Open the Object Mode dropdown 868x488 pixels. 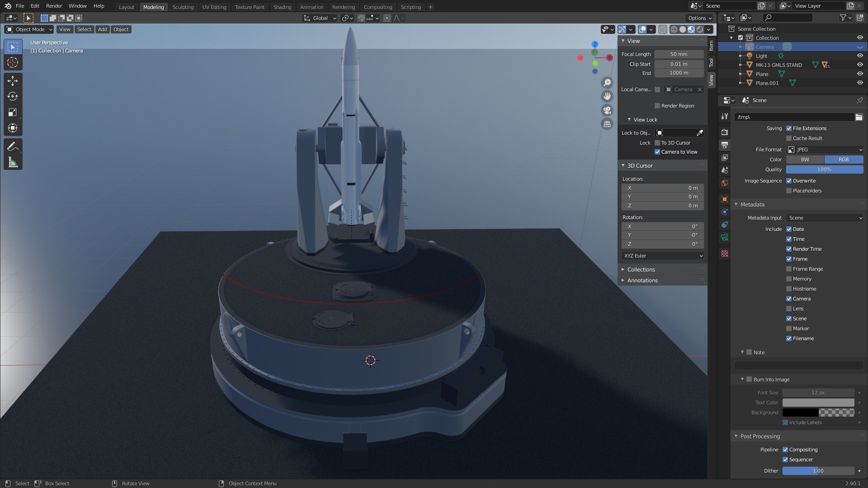tap(29, 29)
